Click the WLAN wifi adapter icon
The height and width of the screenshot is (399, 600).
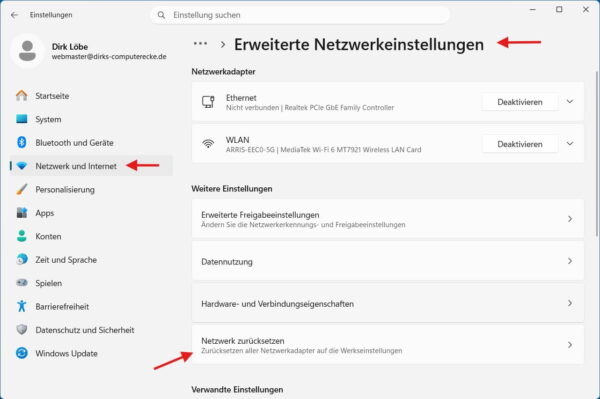208,144
